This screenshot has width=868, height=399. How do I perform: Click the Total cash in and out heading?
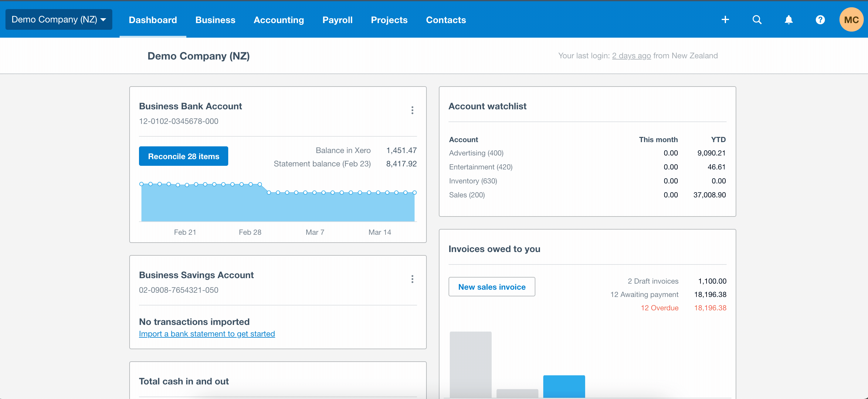[184, 381]
